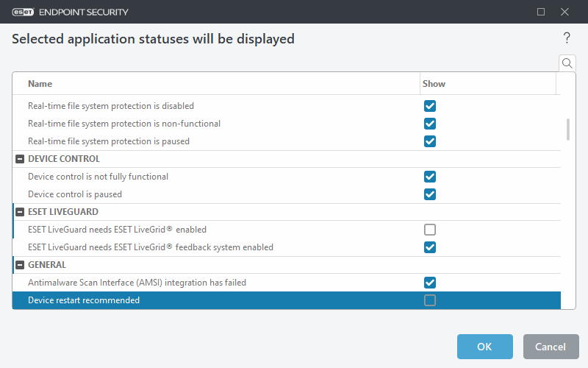Click the DEVICE CONTROL group label

click(x=64, y=159)
